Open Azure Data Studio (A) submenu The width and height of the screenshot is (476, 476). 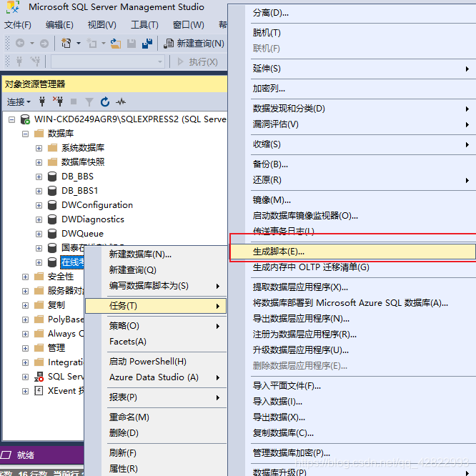pos(155,377)
